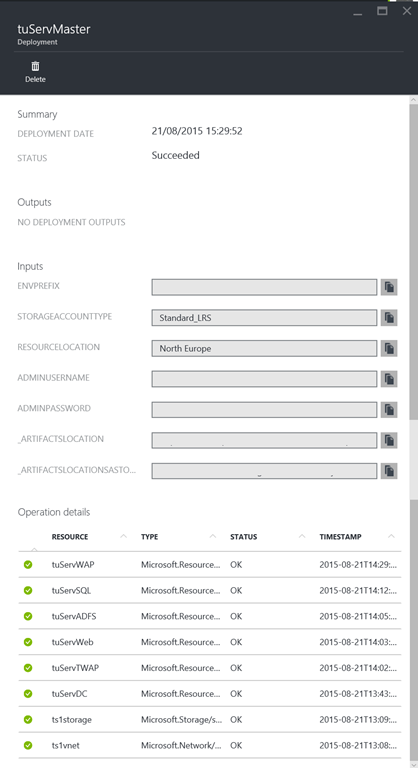Open the tuServSQL operation row
The width and height of the screenshot is (418, 768).
pos(210,591)
